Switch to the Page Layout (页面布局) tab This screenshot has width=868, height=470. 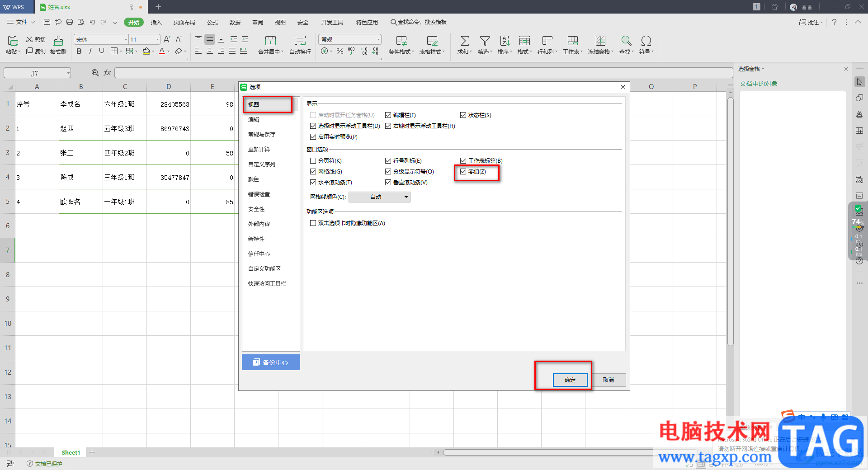click(184, 22)
